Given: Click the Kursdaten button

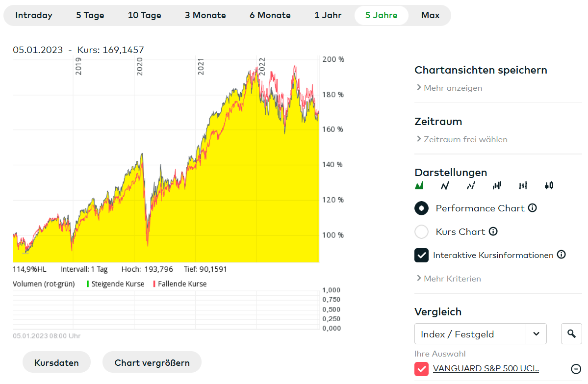Looking at the screenshot, I should (x=56, y=363).
